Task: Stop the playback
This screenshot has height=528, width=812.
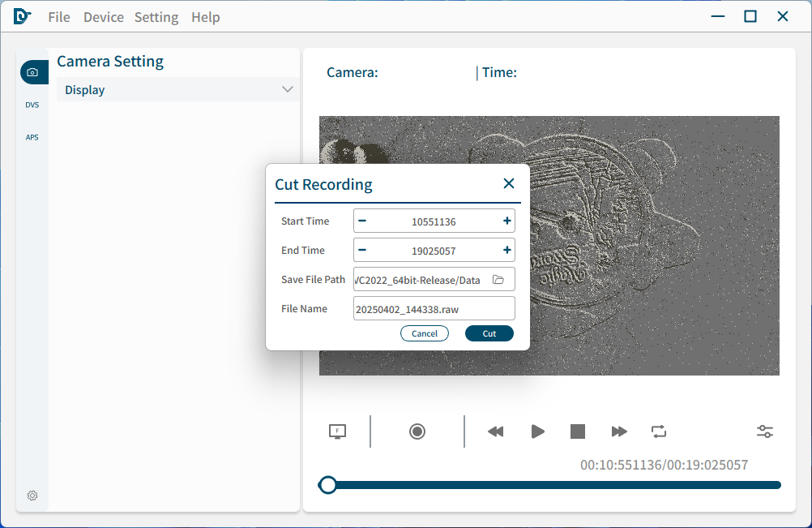Action: point(578,431)
